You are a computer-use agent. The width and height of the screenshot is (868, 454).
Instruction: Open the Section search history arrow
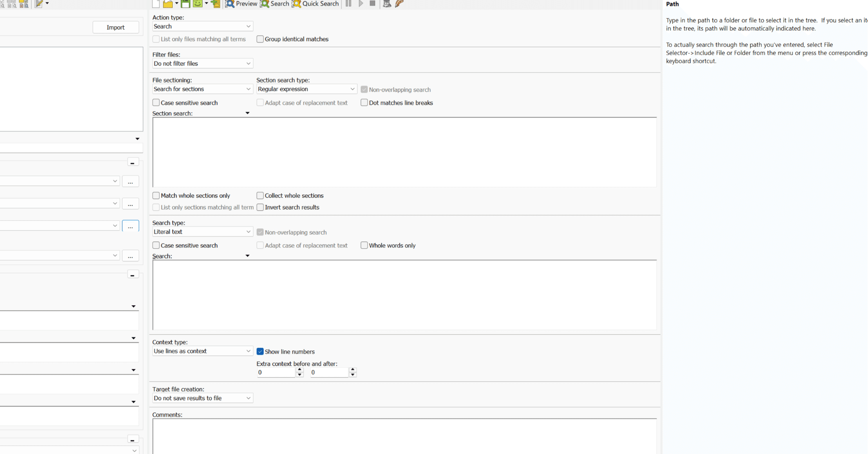(x=247, y=113)
